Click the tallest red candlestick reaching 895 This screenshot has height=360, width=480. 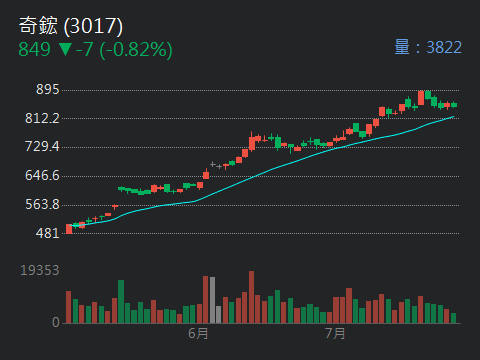(x=421, y=98)
